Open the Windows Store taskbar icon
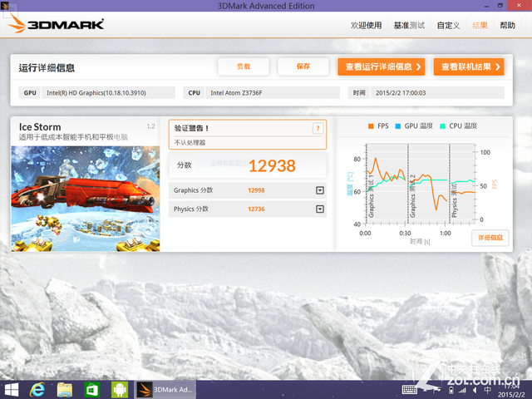 click(x=92, y=390)
